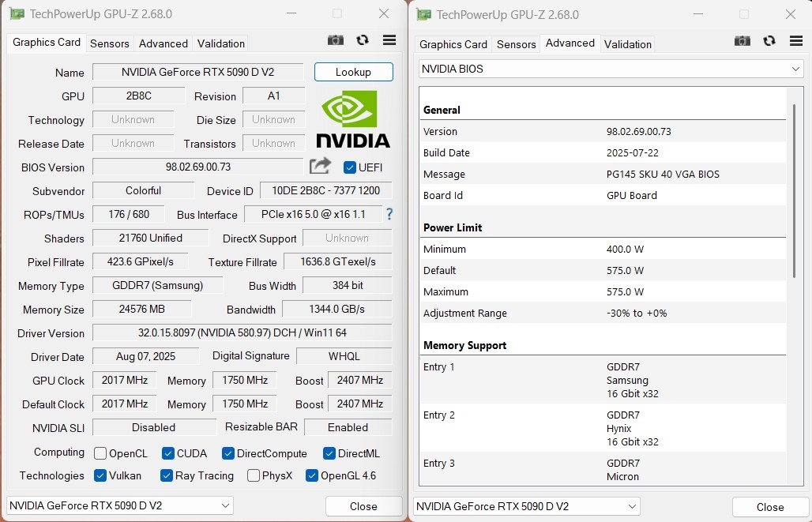This screenshot has width=812, height=522.
Task: Click the refresh icon in left window
Action: (x=363, y=40)
